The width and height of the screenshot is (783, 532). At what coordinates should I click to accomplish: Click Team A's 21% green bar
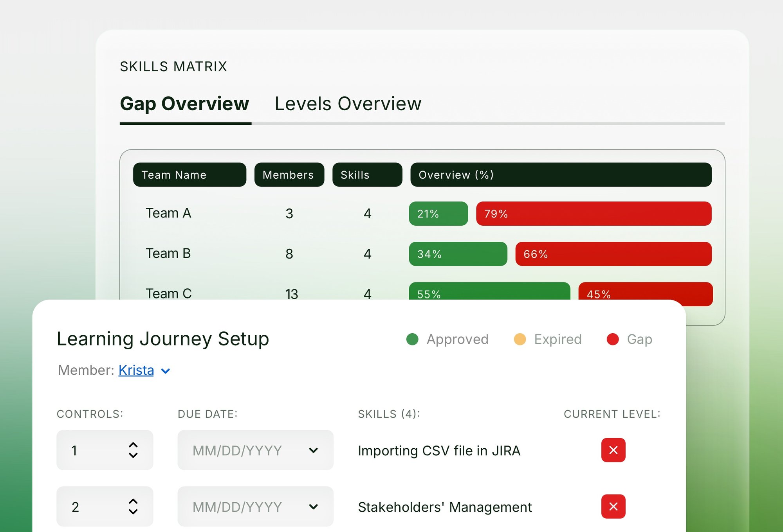pos(438,214)
